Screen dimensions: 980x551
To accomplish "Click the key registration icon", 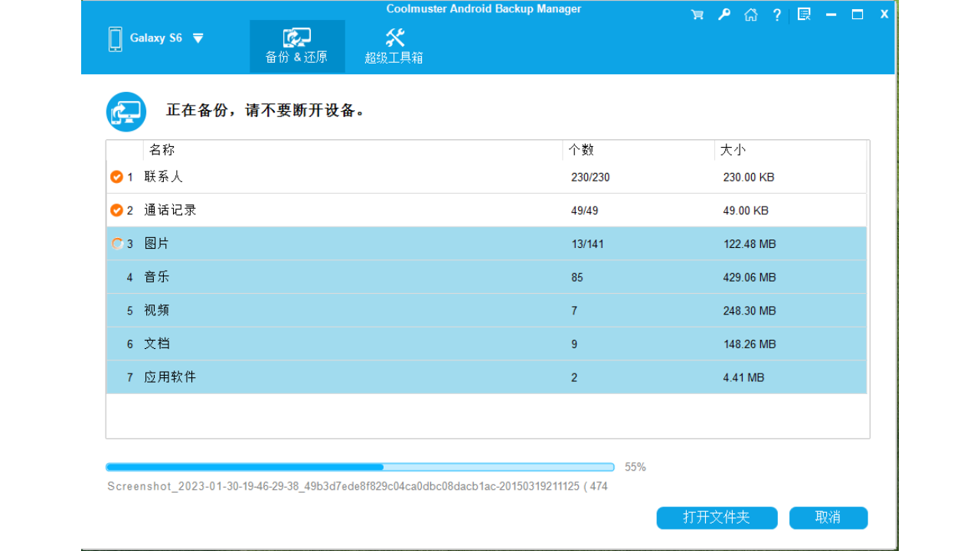I will 724,14.
